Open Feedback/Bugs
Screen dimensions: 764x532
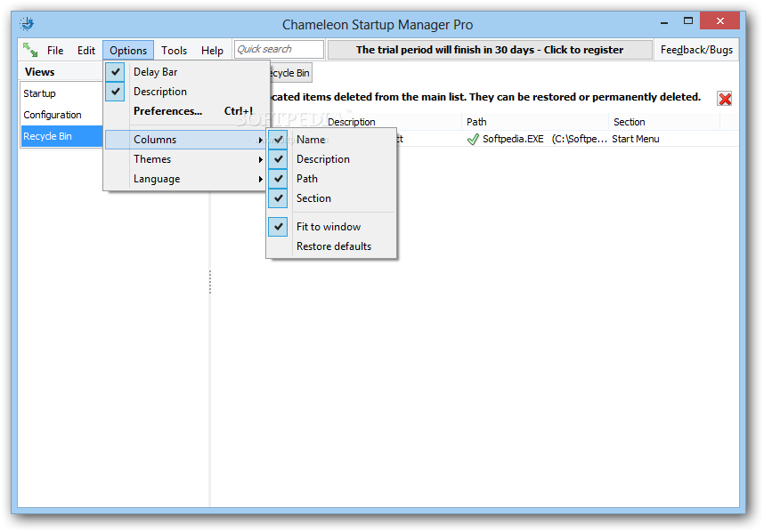696,50
